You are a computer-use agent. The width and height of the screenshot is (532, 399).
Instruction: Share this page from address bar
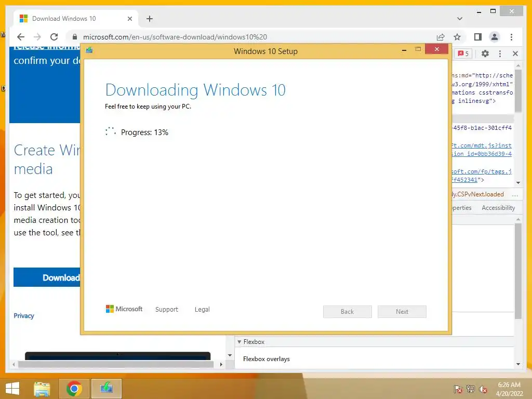click(441, 37)
